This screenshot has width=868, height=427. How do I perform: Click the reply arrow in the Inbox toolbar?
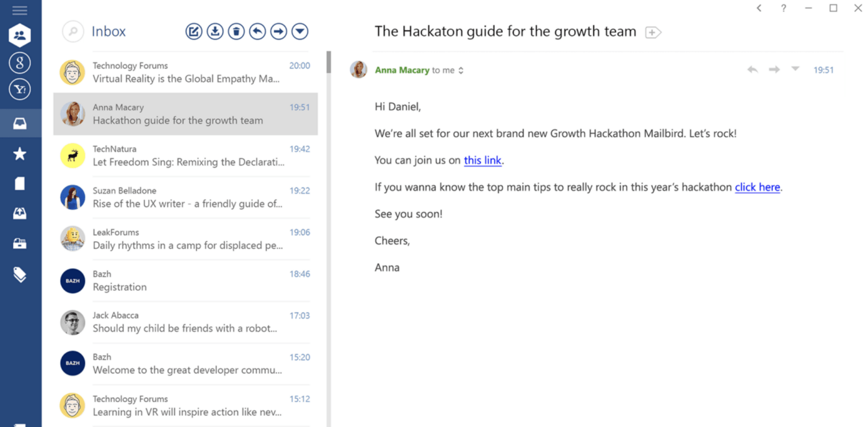pos(257,31)
